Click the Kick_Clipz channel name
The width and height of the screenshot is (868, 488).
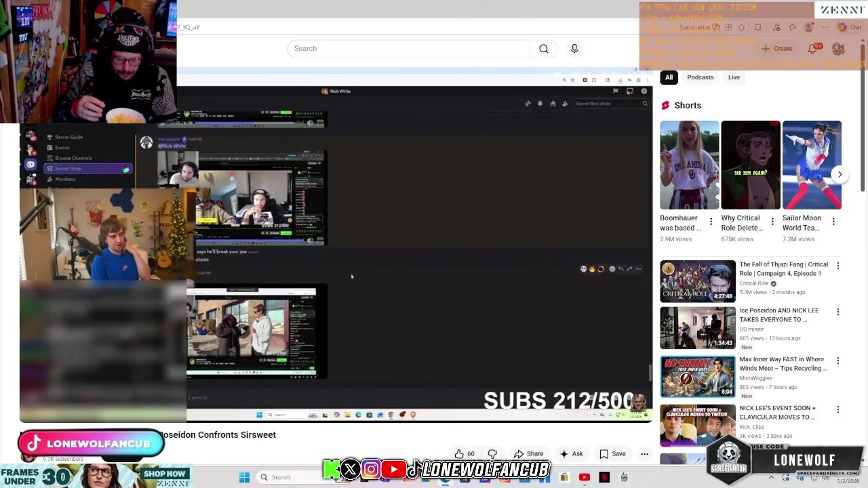pos(752,427)
